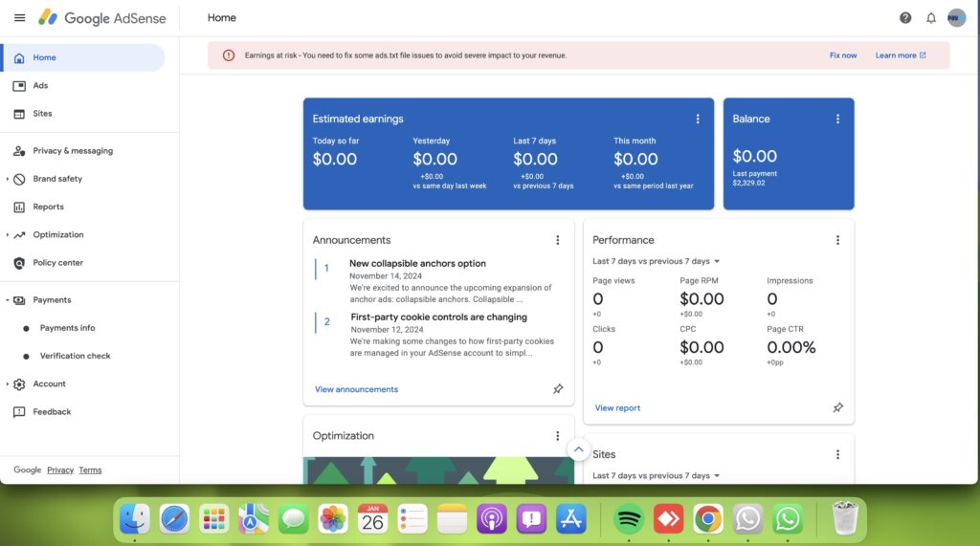Expand the Brand safety section
Screen dimensions: 980x546
point(8,179)
